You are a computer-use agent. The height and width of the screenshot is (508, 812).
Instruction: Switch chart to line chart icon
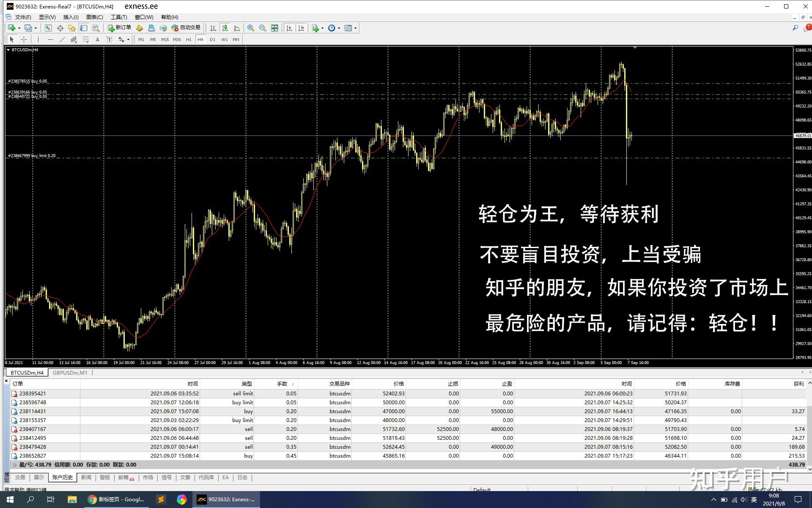pyautogui.click(x=237, y=28)
